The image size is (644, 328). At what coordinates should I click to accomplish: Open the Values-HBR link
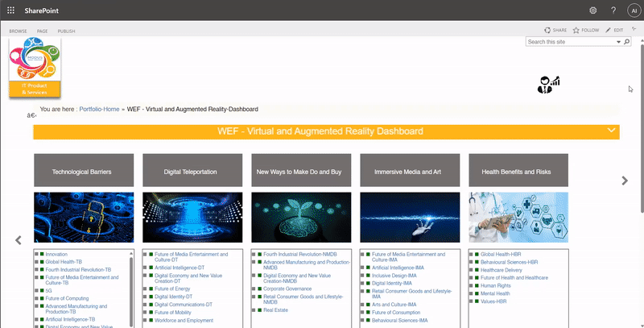click(493, 301)
